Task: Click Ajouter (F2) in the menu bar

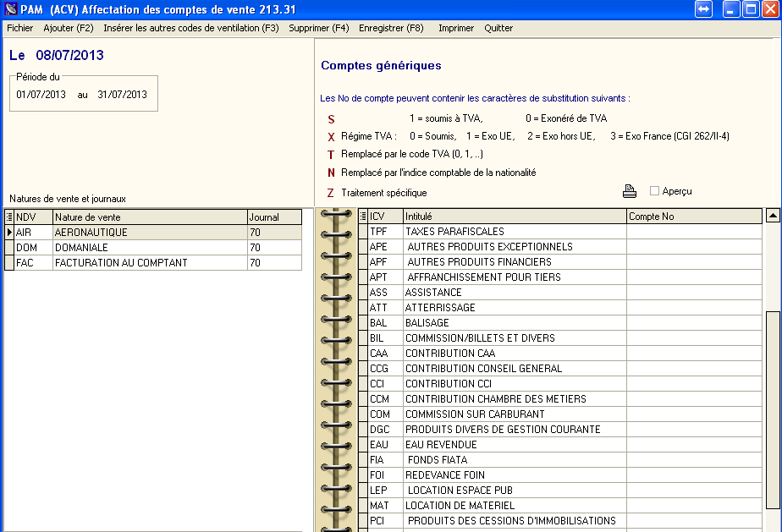Action: point(69,28)
